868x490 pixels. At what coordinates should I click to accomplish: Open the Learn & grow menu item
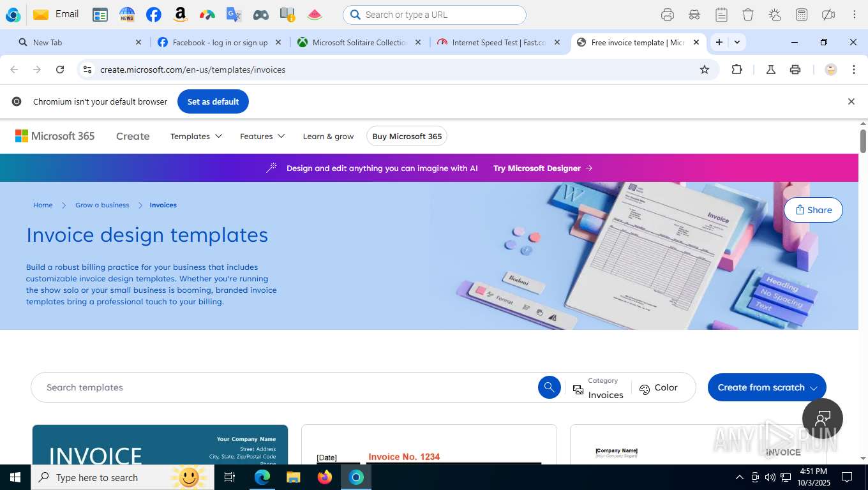328,136
